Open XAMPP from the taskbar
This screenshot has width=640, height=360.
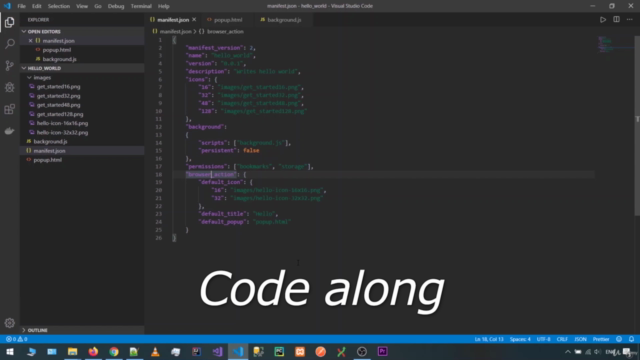coord(300,351)
